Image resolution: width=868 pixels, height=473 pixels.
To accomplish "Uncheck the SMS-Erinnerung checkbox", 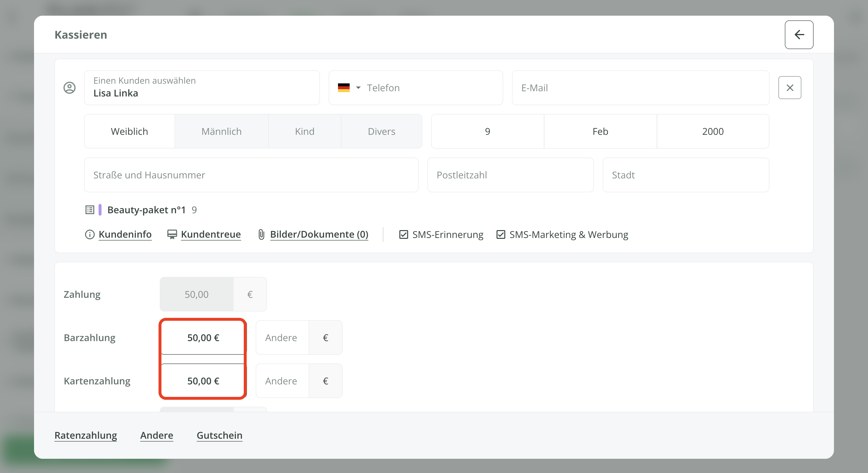I will click(x=403, y=234).
